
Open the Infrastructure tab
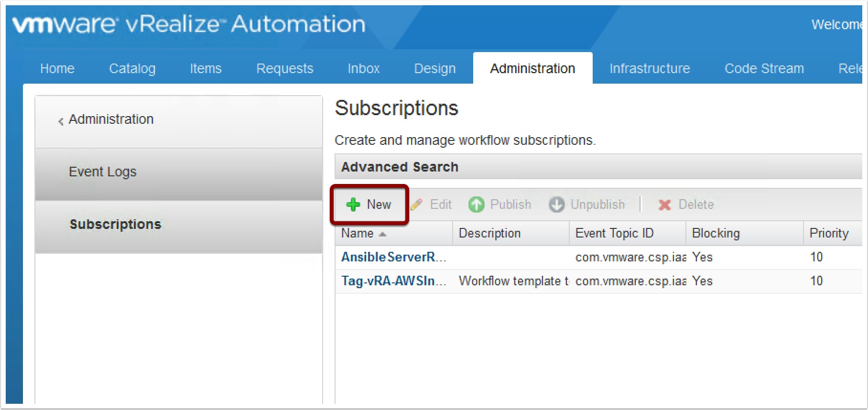point(650,68)
